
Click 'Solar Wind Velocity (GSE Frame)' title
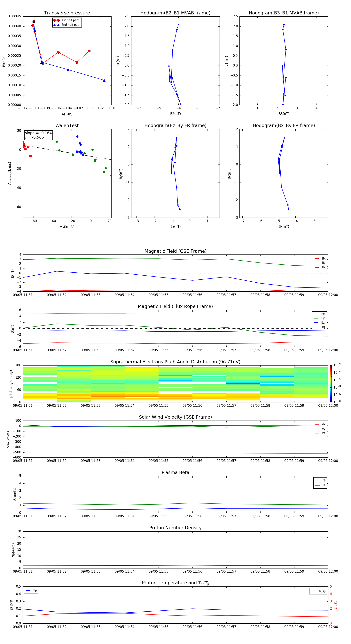pyautogui.click(x=175, y=417)
